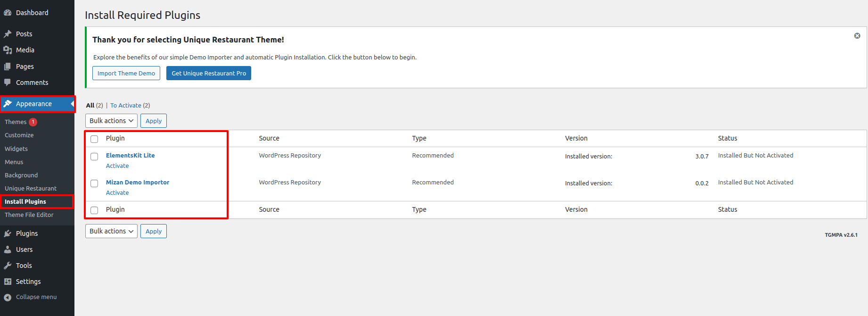Click the Pages icon in sidebar
Viewport: 868px width, 316px height.
click(8, 67)
